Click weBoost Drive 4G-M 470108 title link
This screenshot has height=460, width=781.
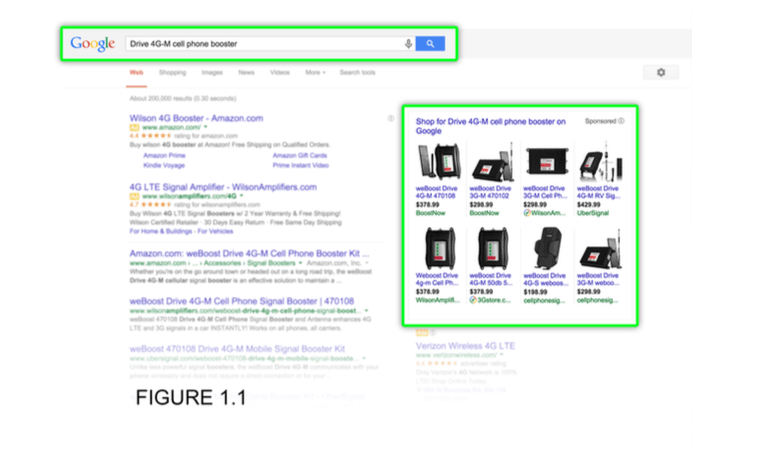(x=436, y=192)
